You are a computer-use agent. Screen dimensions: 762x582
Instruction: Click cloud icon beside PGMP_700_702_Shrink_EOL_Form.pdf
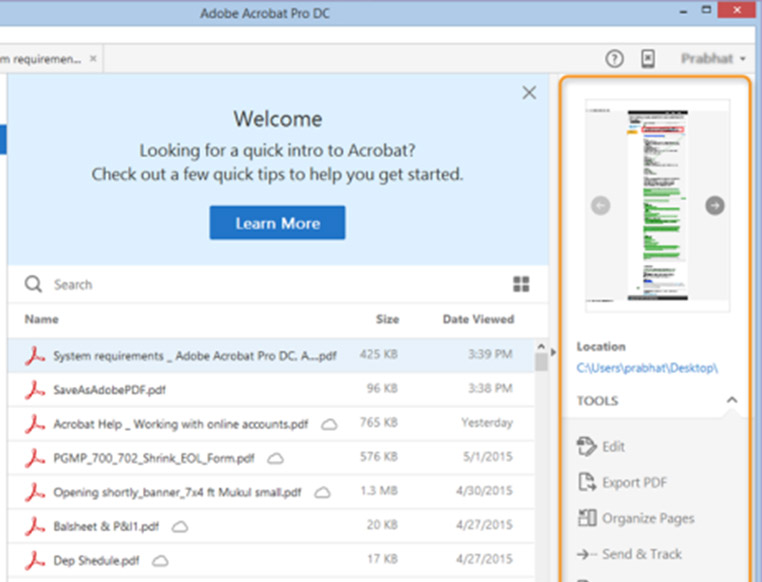pyautogui.click(x=276, y=459)
